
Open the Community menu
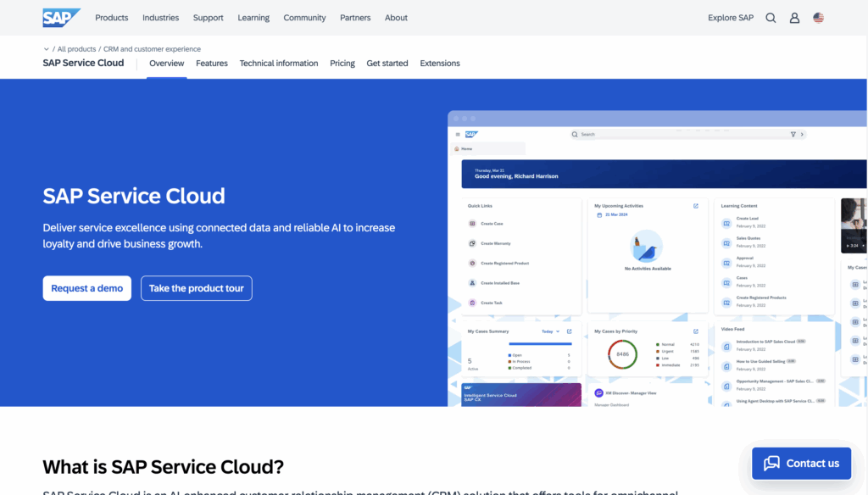[304, 18]
